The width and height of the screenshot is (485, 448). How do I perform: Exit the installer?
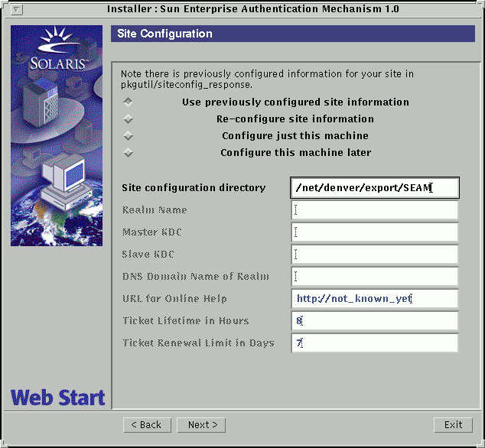[453, 425]
